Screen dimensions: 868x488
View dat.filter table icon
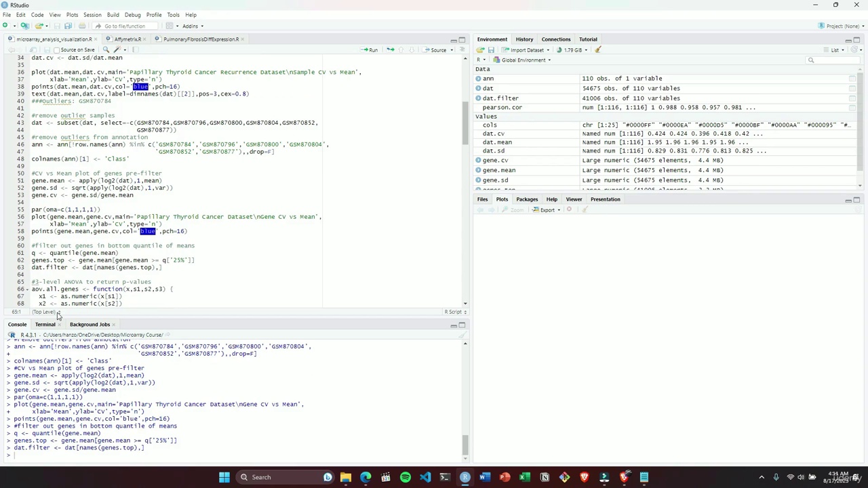(852, 98)
